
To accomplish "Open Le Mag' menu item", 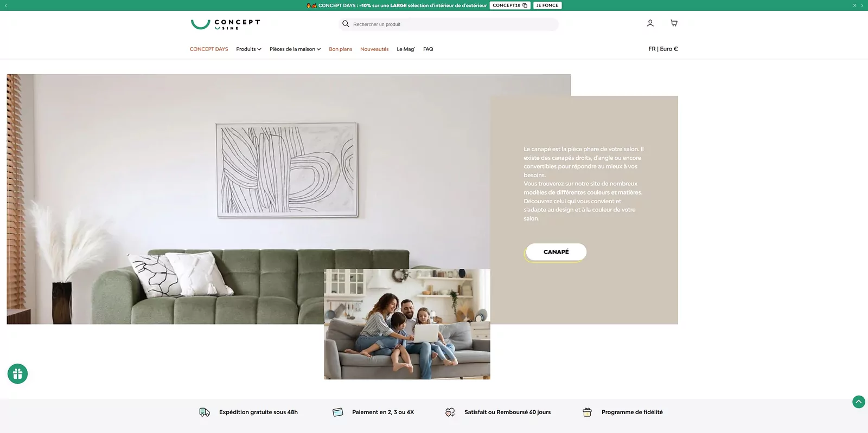I will pos(406,49).
